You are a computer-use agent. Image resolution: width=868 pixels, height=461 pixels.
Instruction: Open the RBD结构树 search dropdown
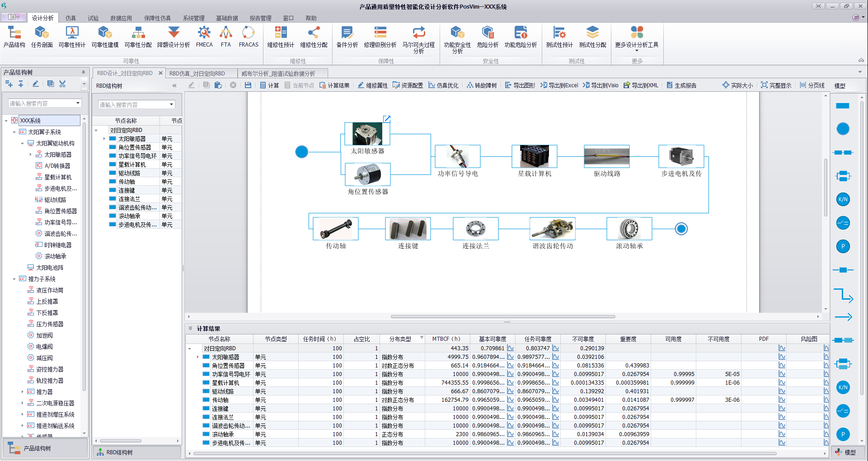click(x=171, y=104)
